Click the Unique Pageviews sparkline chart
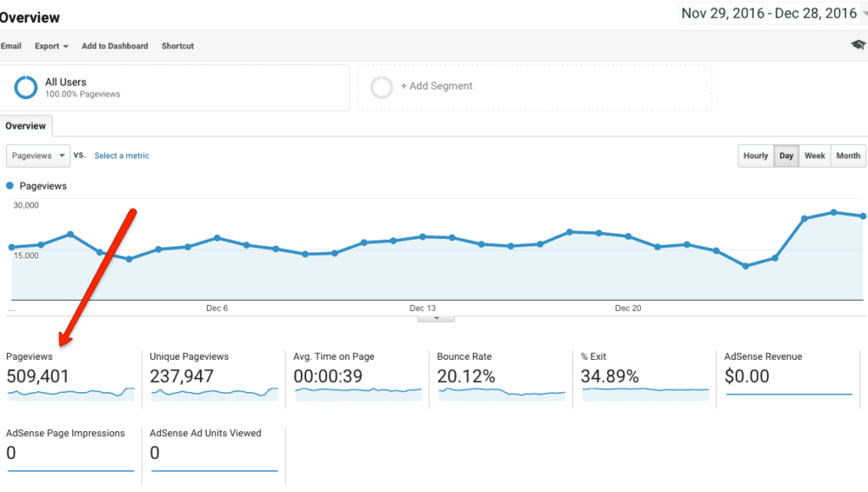The image size is (868, 492). [x=214, y=394]
